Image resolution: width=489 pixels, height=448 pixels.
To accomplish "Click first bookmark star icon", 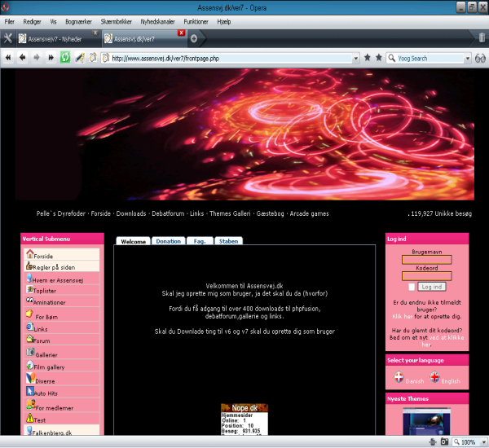I will coord(368,57).
